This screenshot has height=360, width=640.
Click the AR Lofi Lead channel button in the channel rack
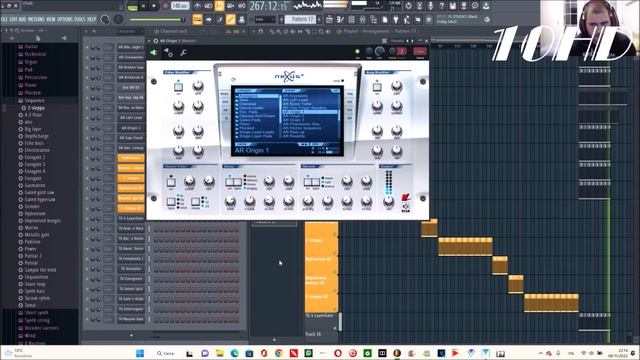(131, 118)
